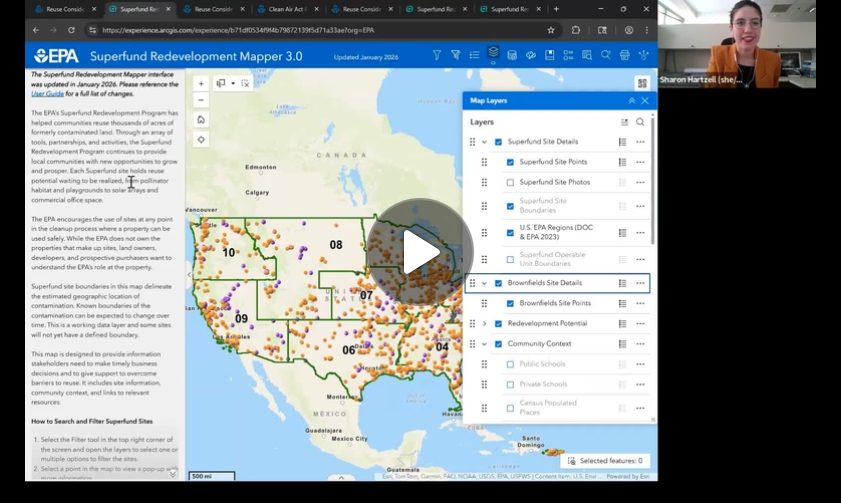Search layers using Layers magnifier icon
841x503 pixels.
[x=640, y=122]
